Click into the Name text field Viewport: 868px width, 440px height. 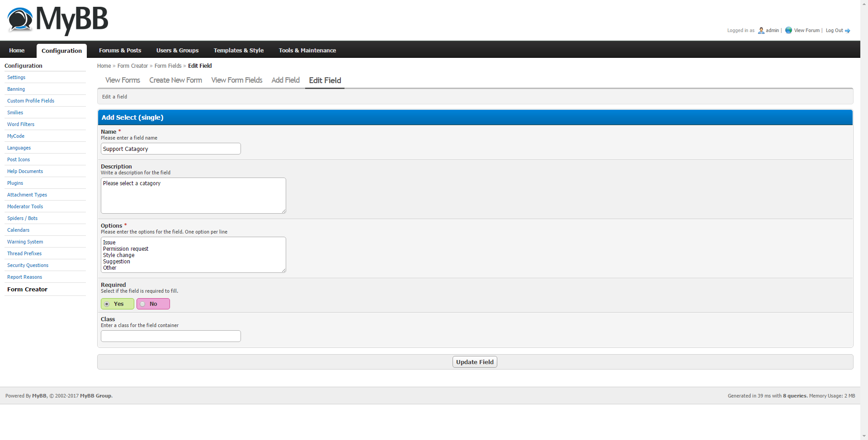[170, 149]
